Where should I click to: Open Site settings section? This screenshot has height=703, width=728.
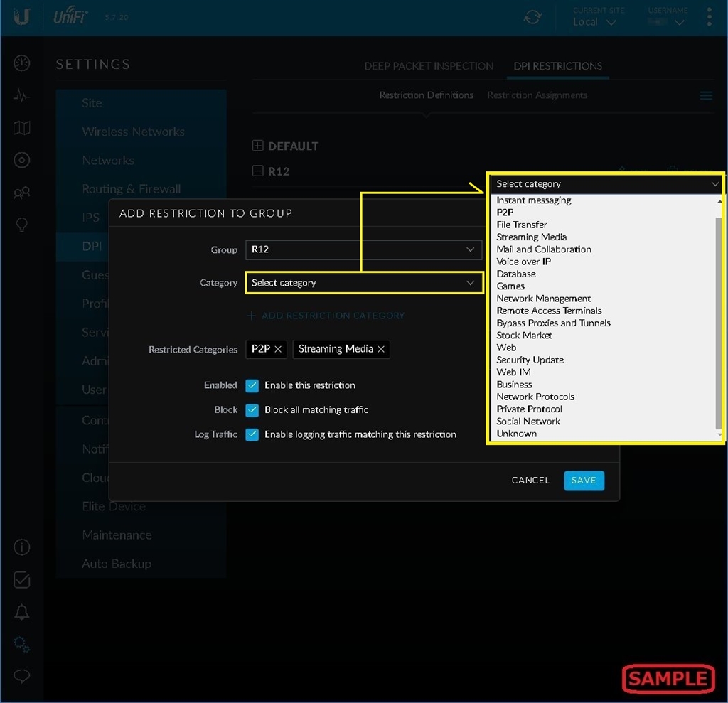141,103
